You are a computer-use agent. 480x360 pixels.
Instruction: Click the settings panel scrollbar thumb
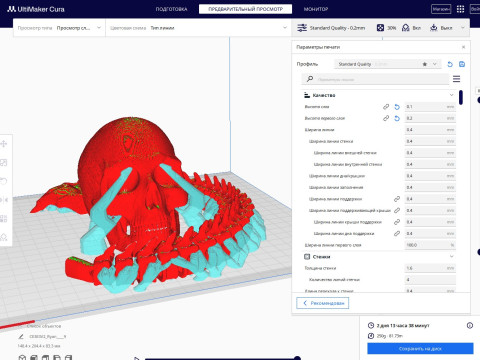click(461, 97)
